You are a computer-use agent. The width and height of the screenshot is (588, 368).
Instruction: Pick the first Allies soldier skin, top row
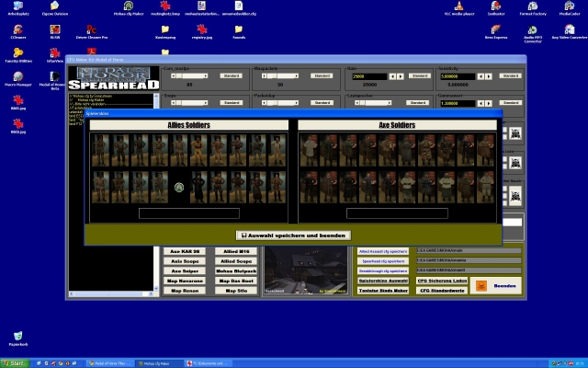(x=100, y=150)
